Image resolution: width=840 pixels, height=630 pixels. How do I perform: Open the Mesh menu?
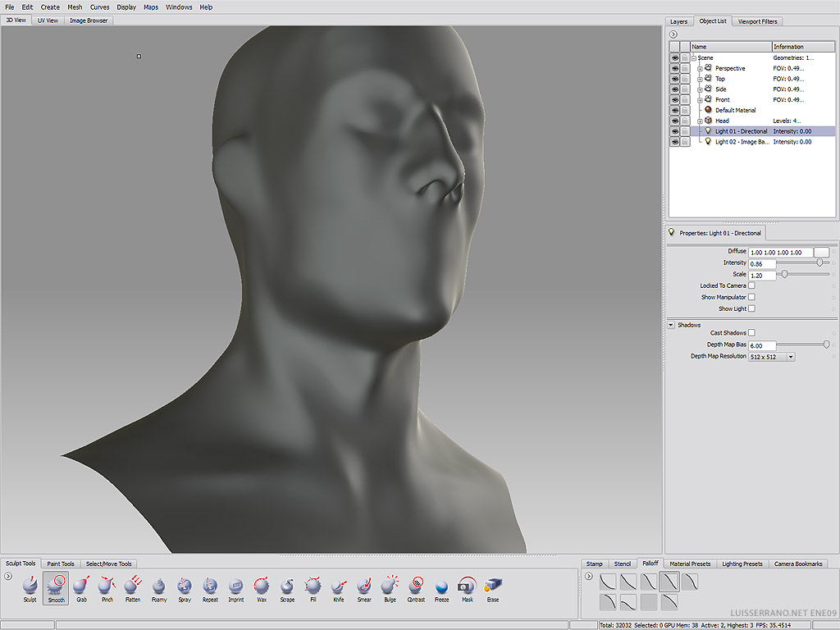[x=75, y=7]
